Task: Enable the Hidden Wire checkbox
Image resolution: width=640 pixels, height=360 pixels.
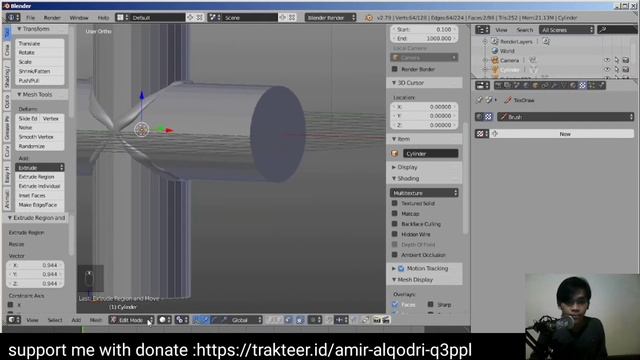Action: tap(395, 234)
